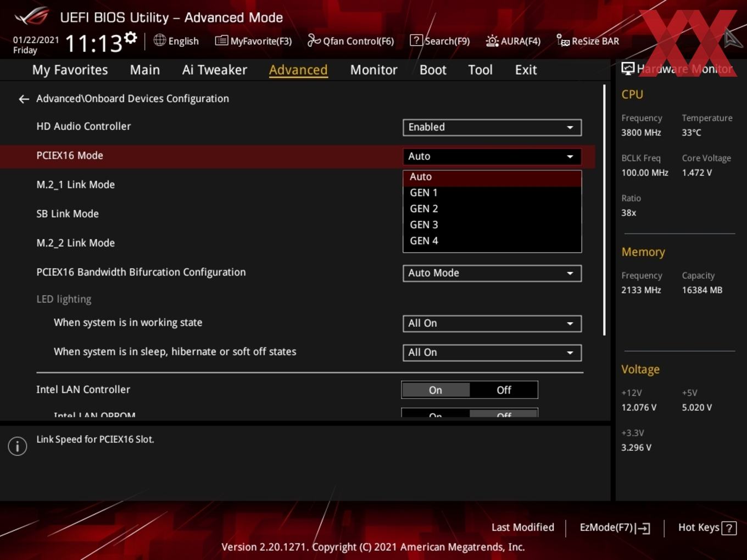Switch to the Ai Tweaker tab
This screenshot has height=560, width=747.
click(x=214, y=70)
